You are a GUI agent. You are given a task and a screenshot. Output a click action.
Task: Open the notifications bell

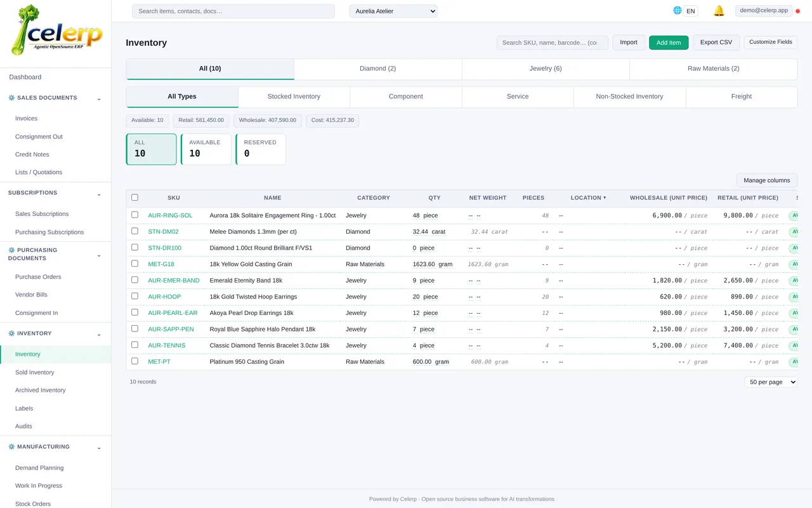point(719,11)
